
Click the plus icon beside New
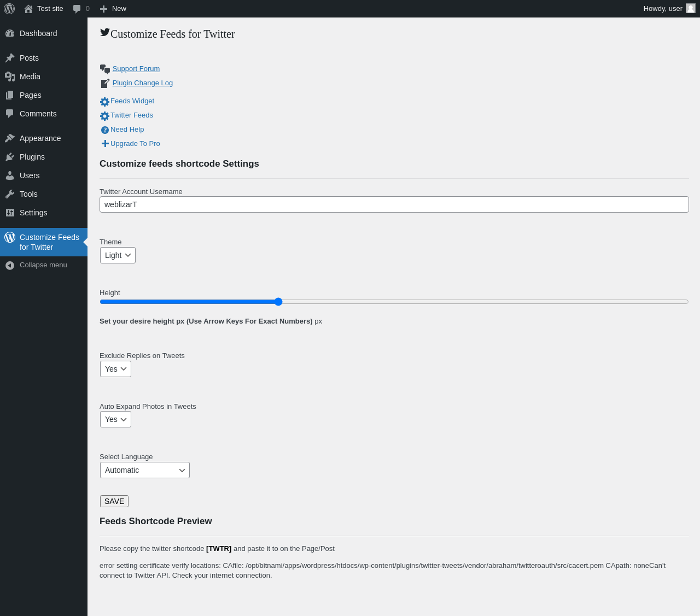pos(103,9)
